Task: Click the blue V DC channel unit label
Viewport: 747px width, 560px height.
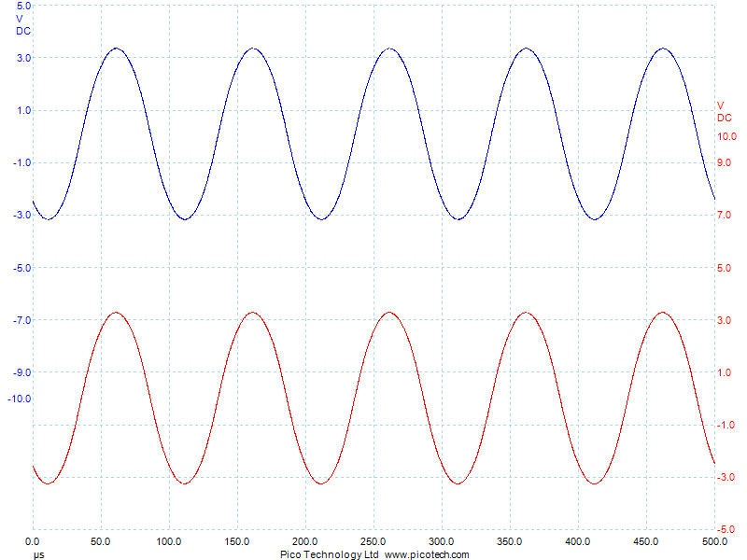Action: (23, 25)
